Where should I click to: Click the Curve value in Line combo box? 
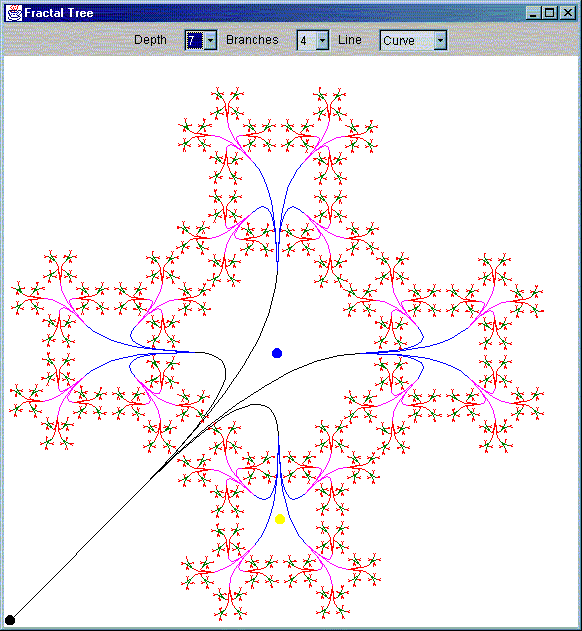[407, 40]
